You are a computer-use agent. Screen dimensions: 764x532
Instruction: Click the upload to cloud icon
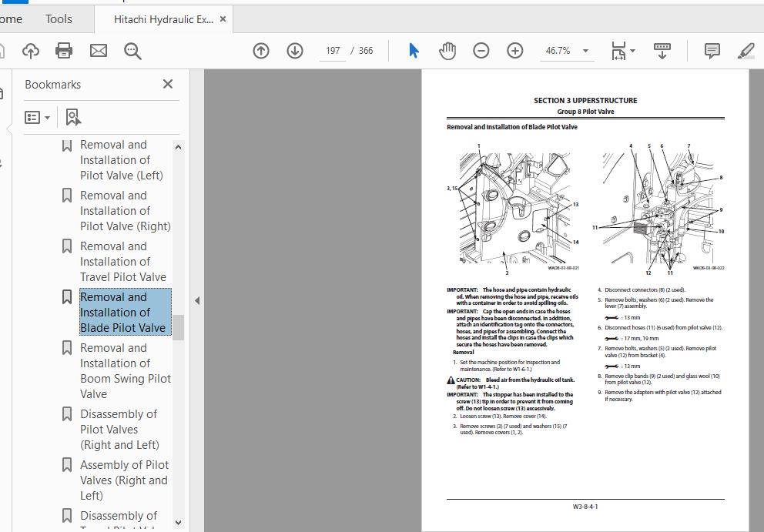point(31,51)
